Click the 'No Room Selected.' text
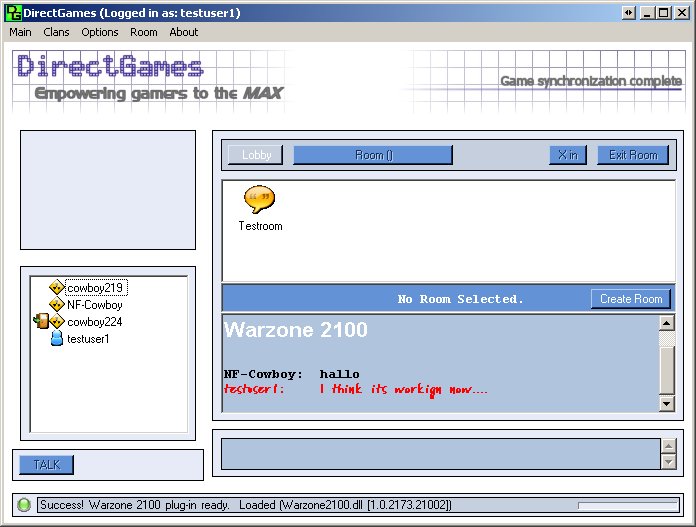696x527 pixels. click(x=460, y=299)
